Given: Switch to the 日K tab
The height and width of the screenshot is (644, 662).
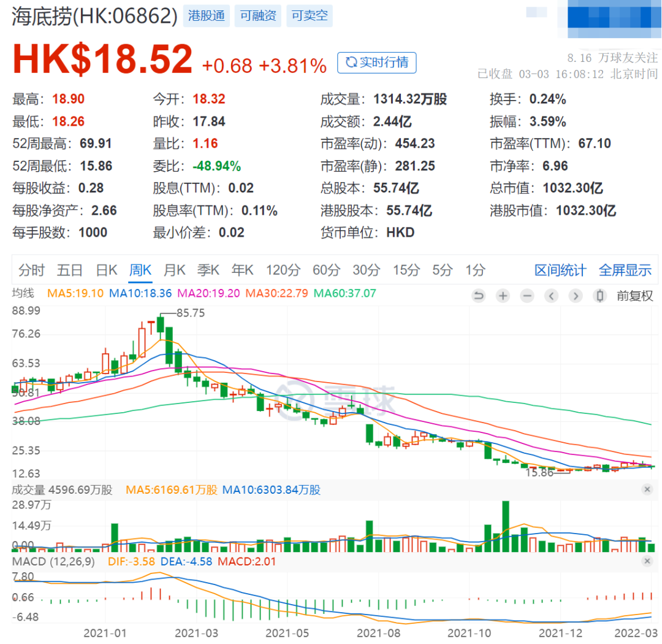Looking at the screenshot, I should [107, 270].
